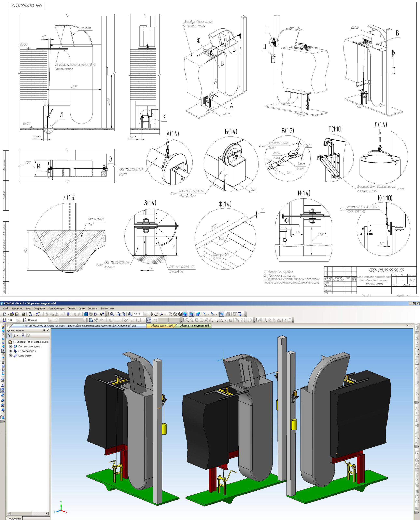The width and height of the screenshot is (420, 520).
Task: Open the tree composition list dropdown
Action: pyautogui.click(x=18, y=335)
